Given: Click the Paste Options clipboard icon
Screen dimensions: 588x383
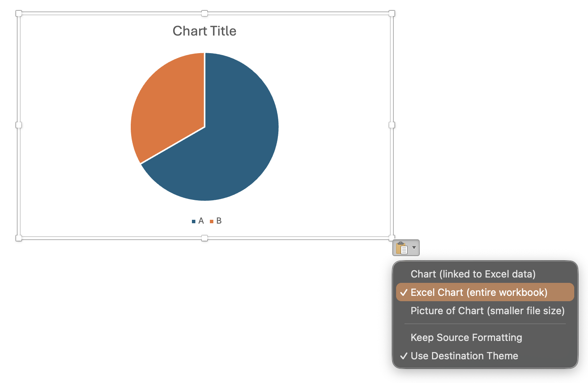Looking at the screenshot, I should [x=401, y=248].
